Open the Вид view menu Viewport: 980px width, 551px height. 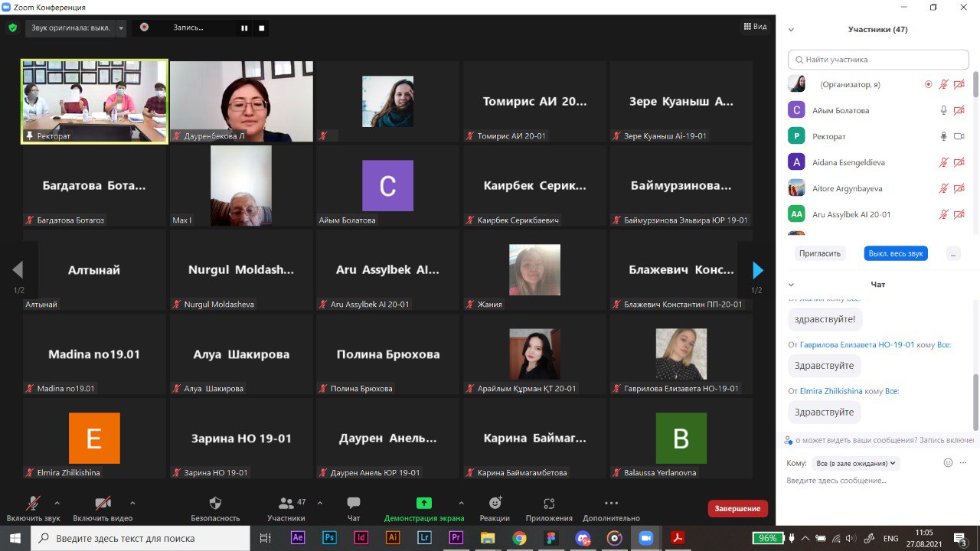click(754, 27)
